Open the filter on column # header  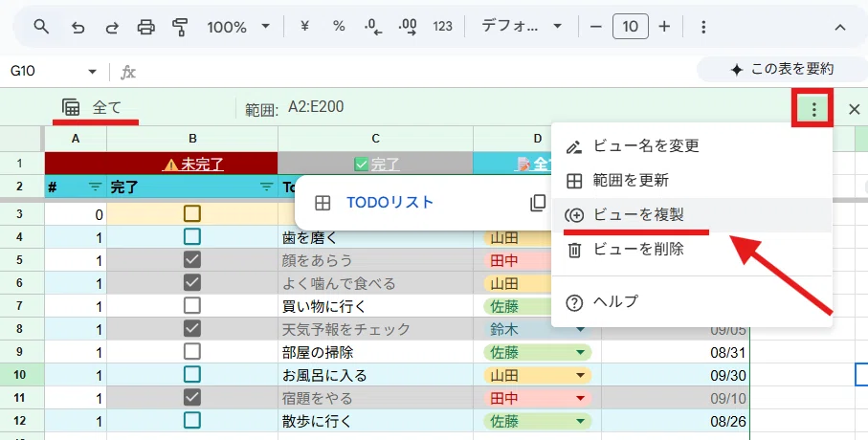pos(95,187)
